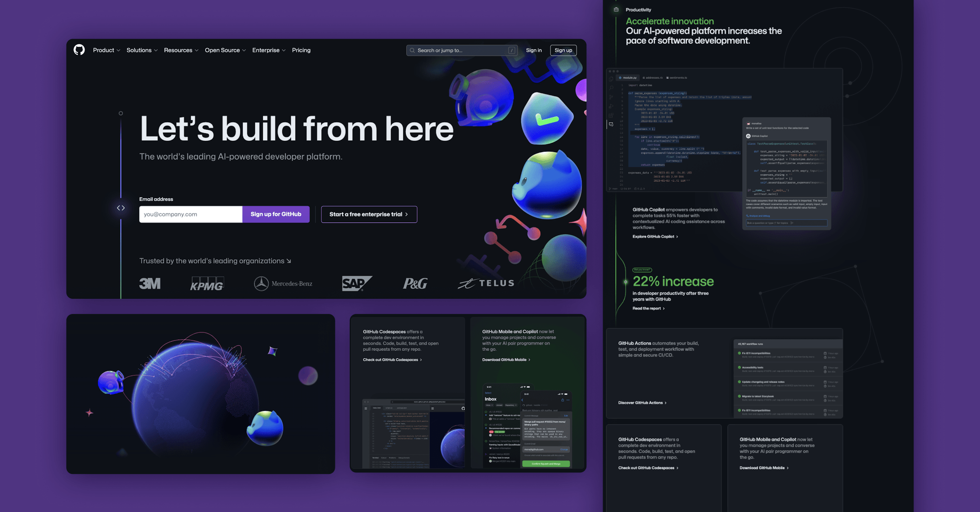The width and height of the screenshot is (980, 512).
Task: Switch to the addresses.rb editor tab
Action: [653, 78]
